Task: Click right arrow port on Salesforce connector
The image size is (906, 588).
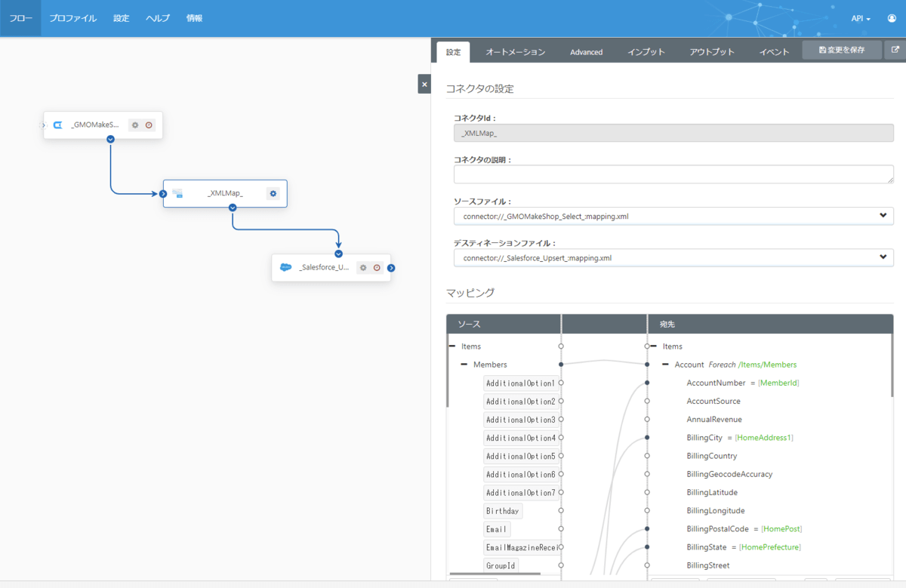Action: (x=391, y=268)
